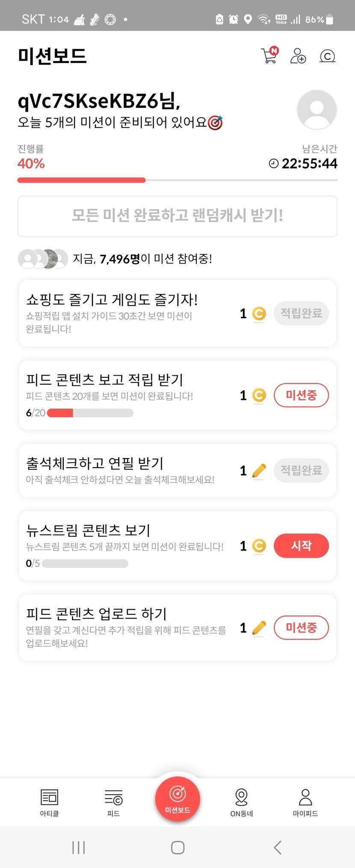Open the 마이피드 tab
Viewport: 355px width, 868px height.
[x=305, y=802]
